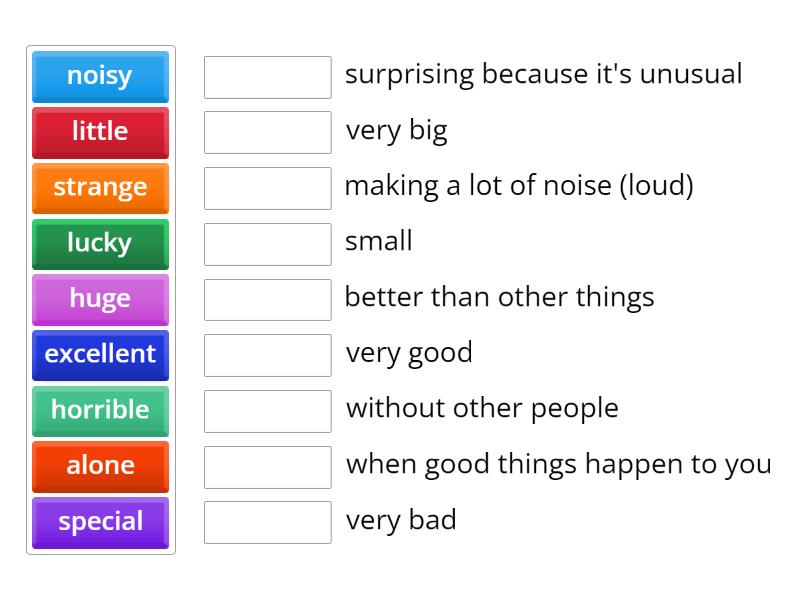The height and width of the screenshot is (600, 800).
Task: Click the red 'little' word tile
Action: click(100, 132)
